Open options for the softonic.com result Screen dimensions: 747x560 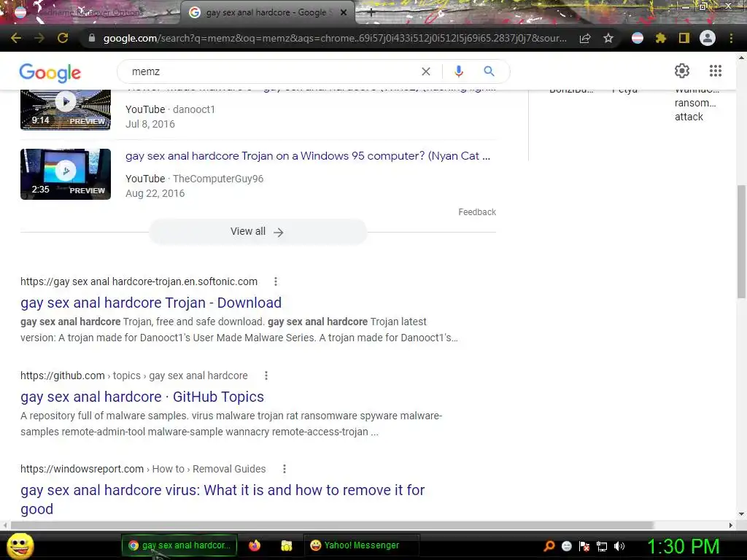coord(275,281)
